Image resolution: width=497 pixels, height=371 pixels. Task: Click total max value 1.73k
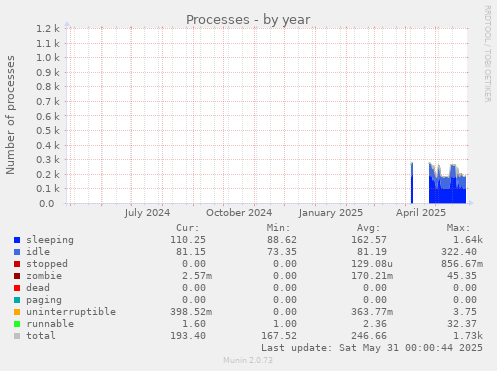(468, 336)
